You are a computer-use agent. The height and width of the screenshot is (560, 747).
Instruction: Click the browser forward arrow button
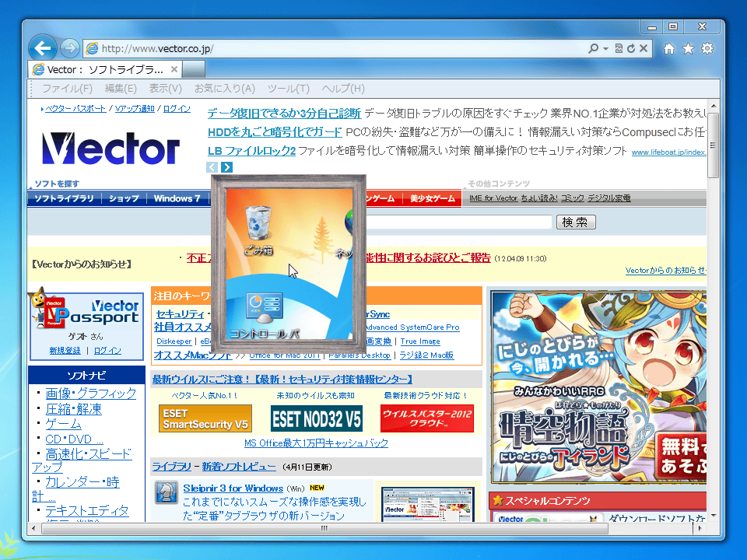[70, 48]
